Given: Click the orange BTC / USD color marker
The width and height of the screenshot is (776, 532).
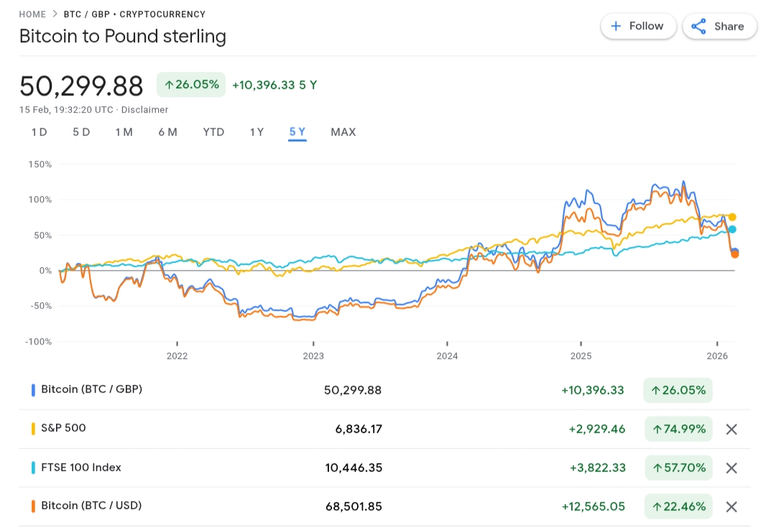Looking at the screenshot, I should (33, 506).
